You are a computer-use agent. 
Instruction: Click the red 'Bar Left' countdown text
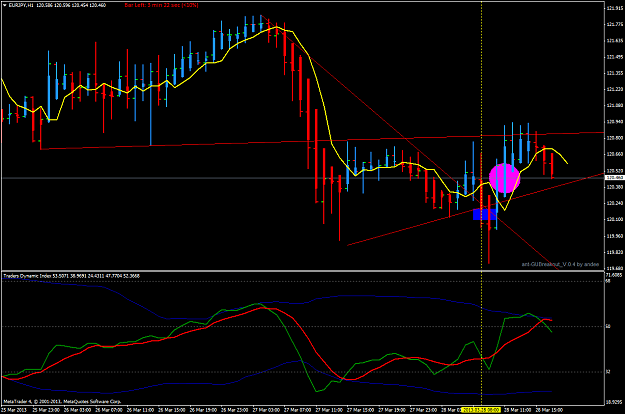[161, 6]
